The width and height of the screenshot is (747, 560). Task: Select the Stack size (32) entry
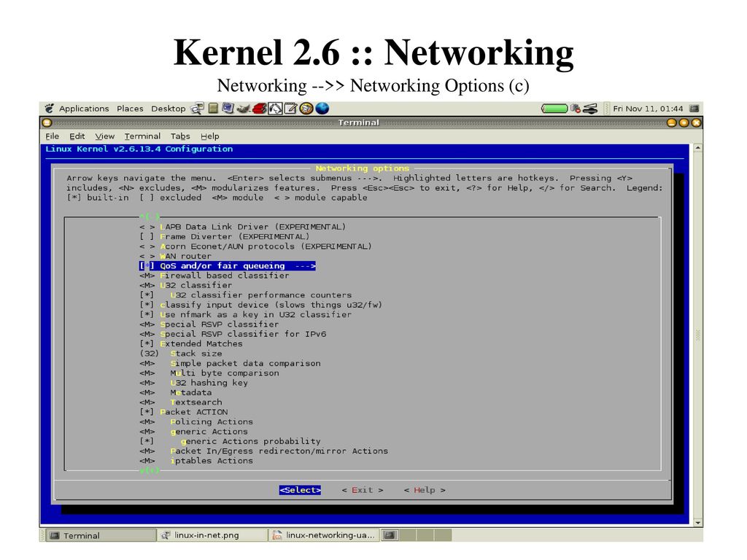tap(181, 354)
